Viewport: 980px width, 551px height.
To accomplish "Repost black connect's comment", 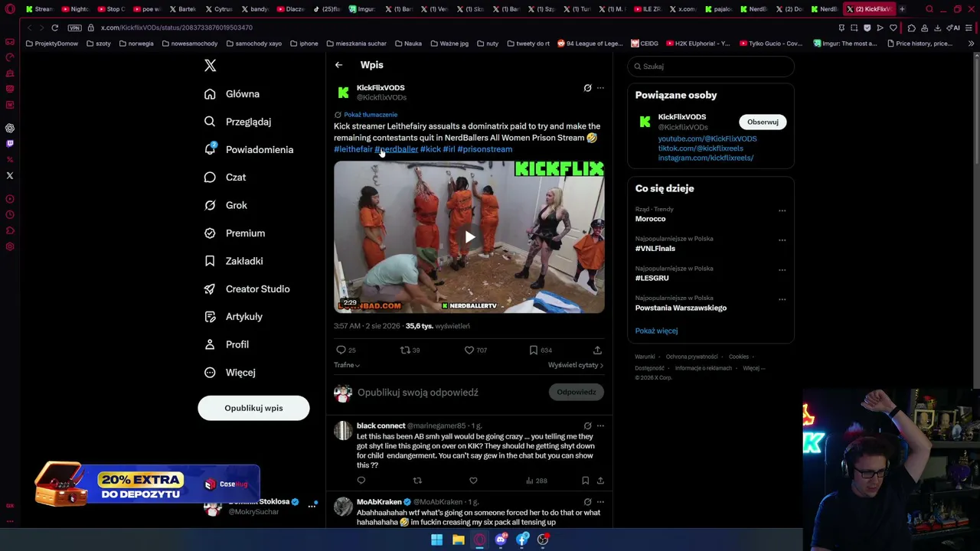I will pyautogui.click(x=417, y=481).
